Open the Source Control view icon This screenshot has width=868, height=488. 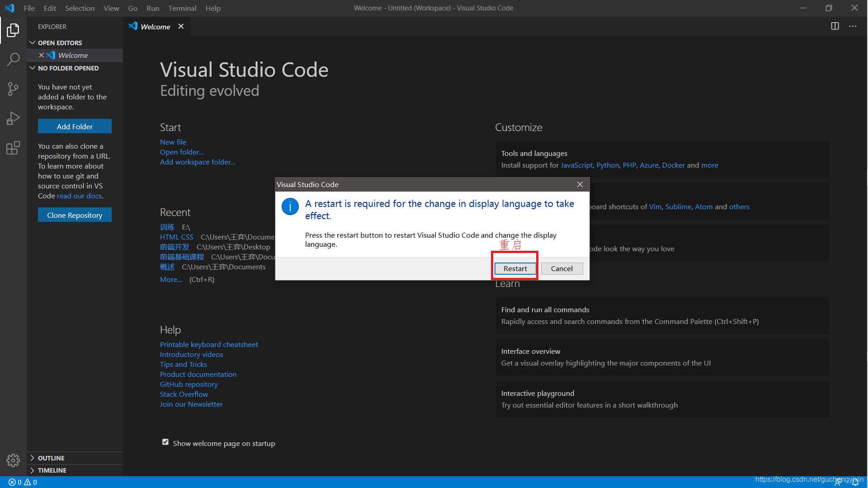(13, 89)
